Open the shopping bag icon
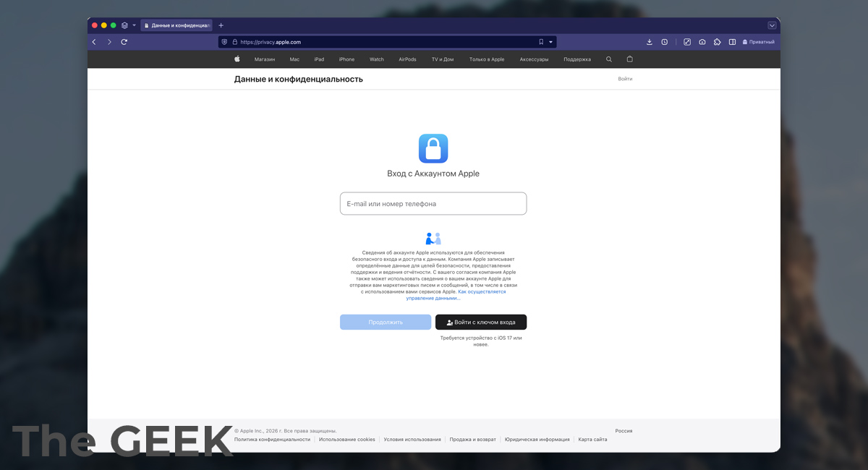Viewport: 868px width, 470px height. tap(629, 59)
